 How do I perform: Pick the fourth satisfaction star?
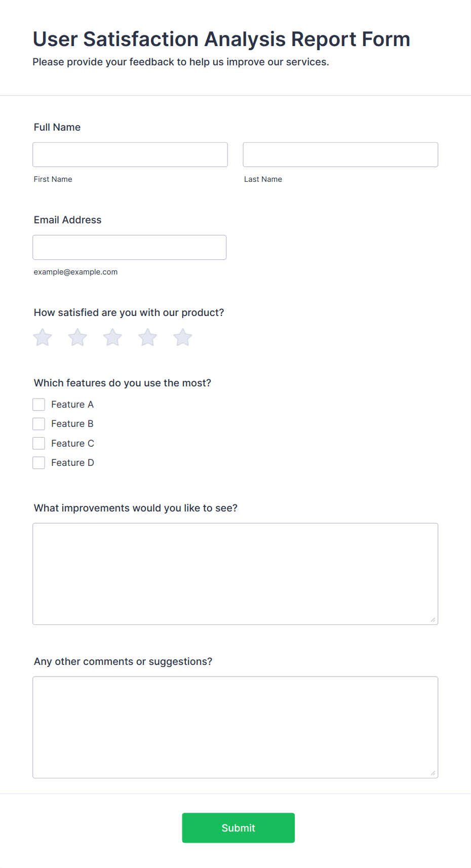pyautogui.click(x=148, y=337)
